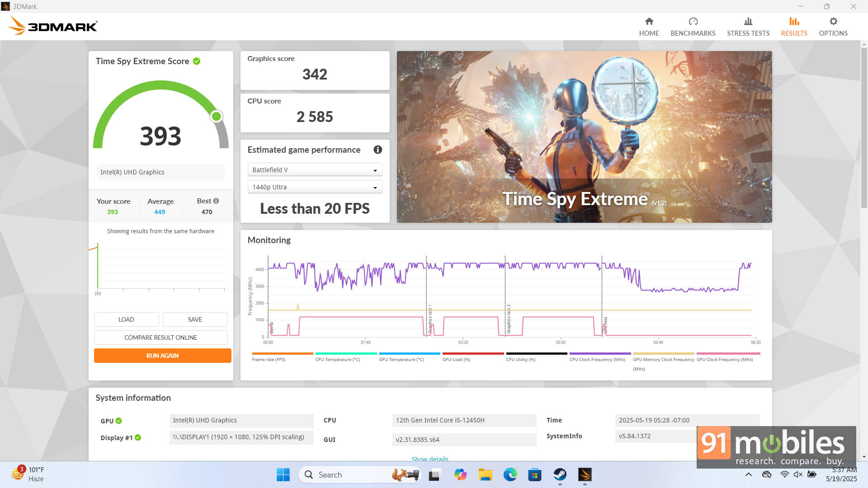Click the Best score 470
Viewport: 868px width, 488px height.
[x=207, y=212]
